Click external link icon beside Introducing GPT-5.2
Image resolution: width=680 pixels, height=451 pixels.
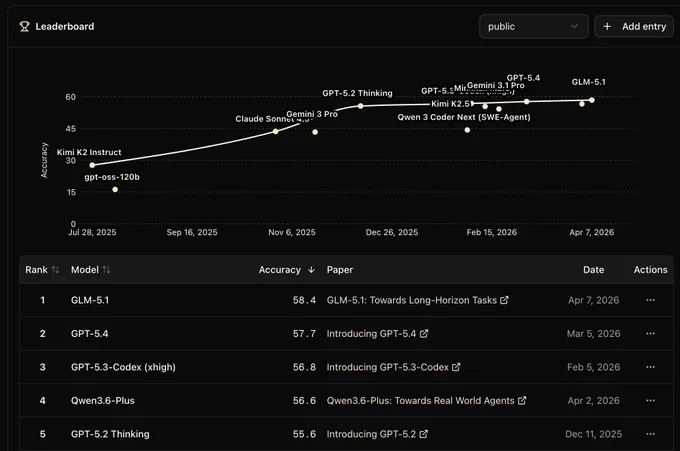[x=424, y=433]
